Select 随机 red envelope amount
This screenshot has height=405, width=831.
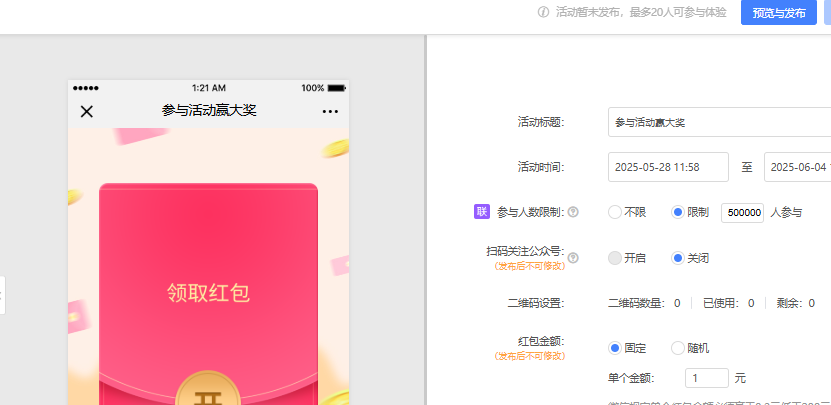click(678, 348)
